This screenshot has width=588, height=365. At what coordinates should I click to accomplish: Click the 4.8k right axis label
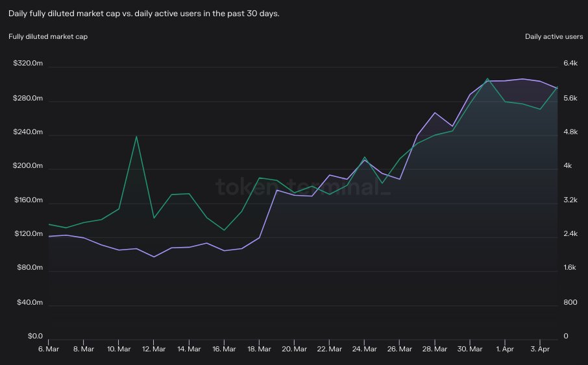coord(570,132)
